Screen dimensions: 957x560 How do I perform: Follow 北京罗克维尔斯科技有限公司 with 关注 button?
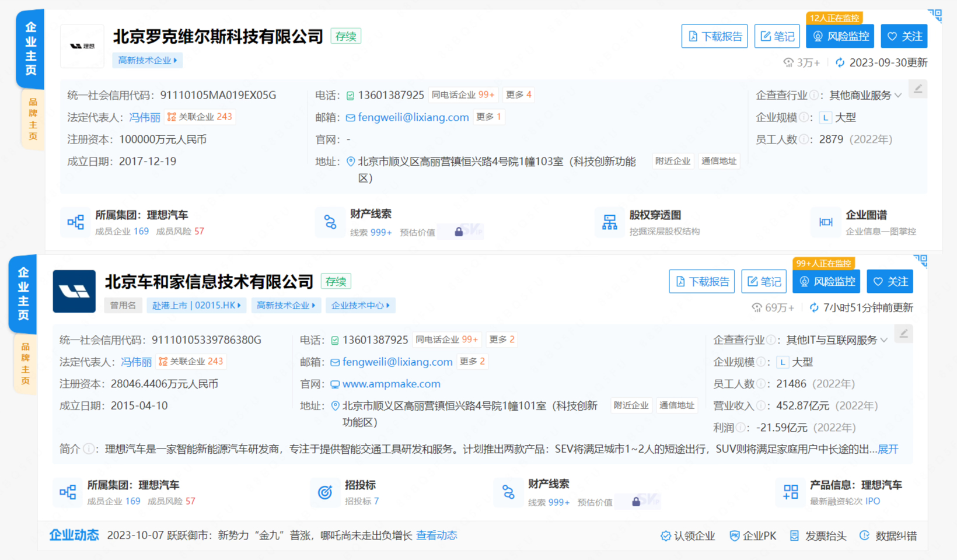[904, 36]
